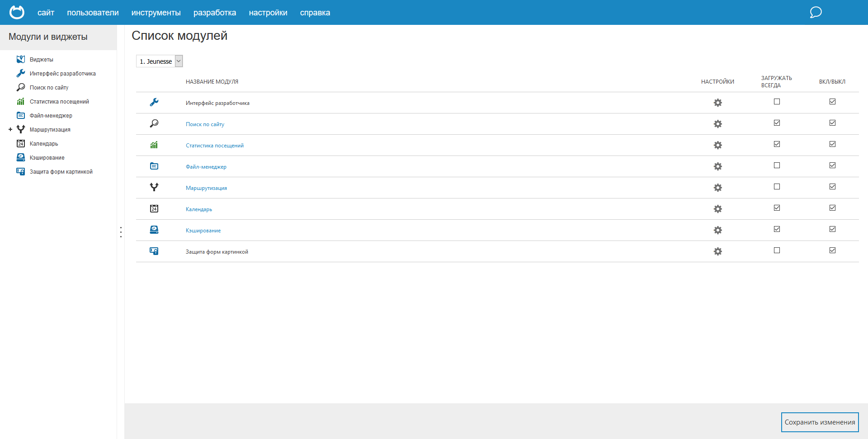Open settings gear for Интерфейс разработчика
This screenshot has width=868, height=439.
[x=718, y=103]
